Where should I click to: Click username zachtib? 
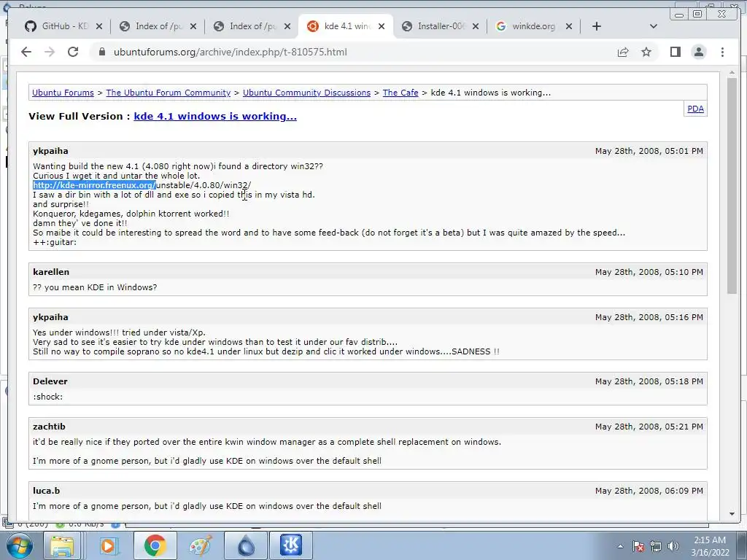tap(49, 427)
